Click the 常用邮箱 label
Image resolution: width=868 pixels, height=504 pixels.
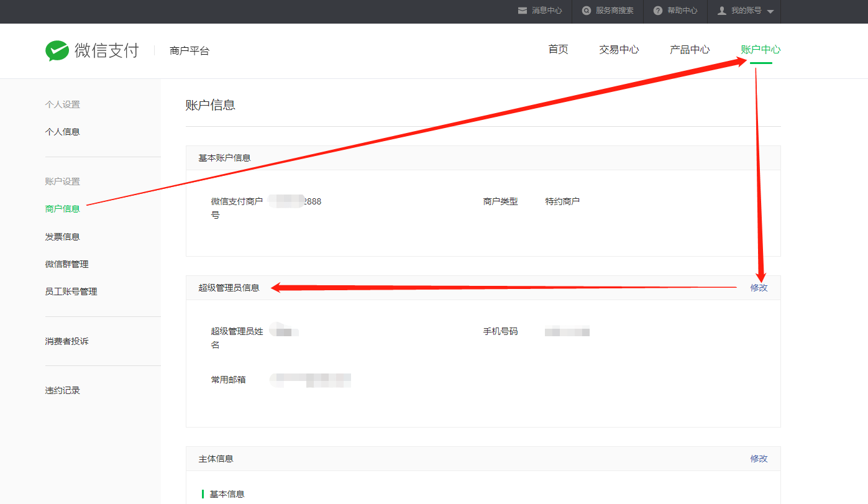228,379
